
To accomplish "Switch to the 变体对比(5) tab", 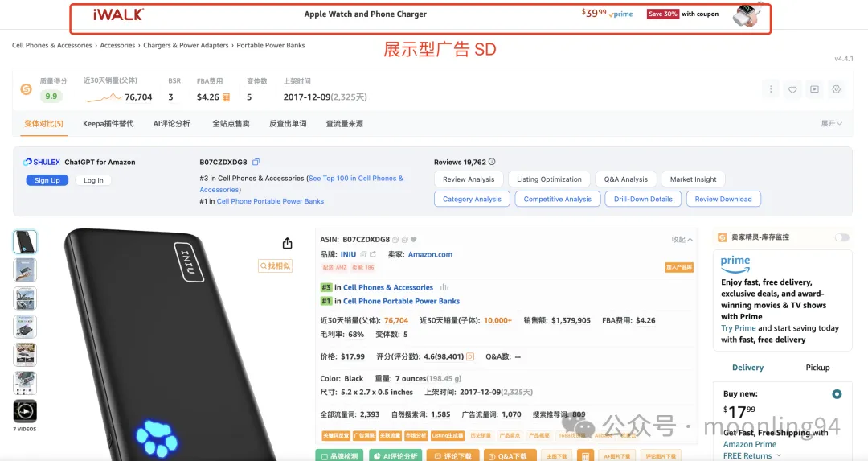I will coord(43,124).
